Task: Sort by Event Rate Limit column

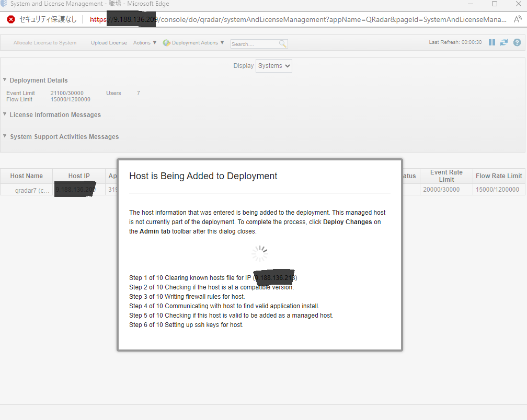Action: pyautogui.click(x=446, y=176)
